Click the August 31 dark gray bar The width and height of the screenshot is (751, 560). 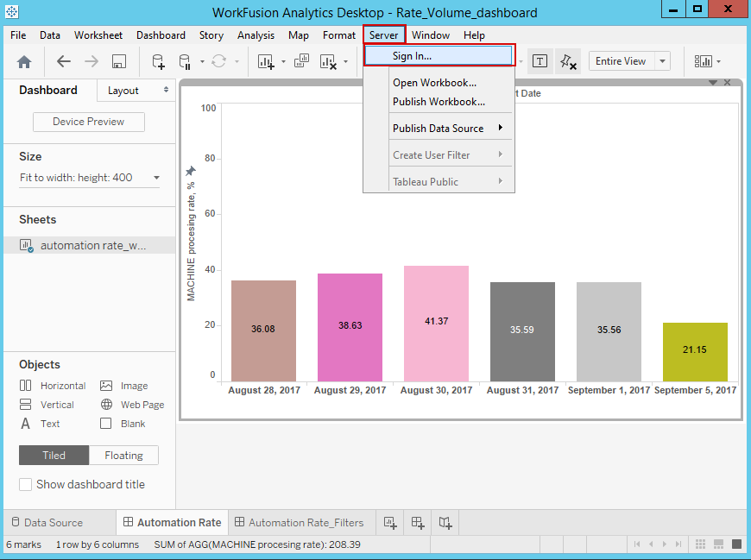click(522, 331)
